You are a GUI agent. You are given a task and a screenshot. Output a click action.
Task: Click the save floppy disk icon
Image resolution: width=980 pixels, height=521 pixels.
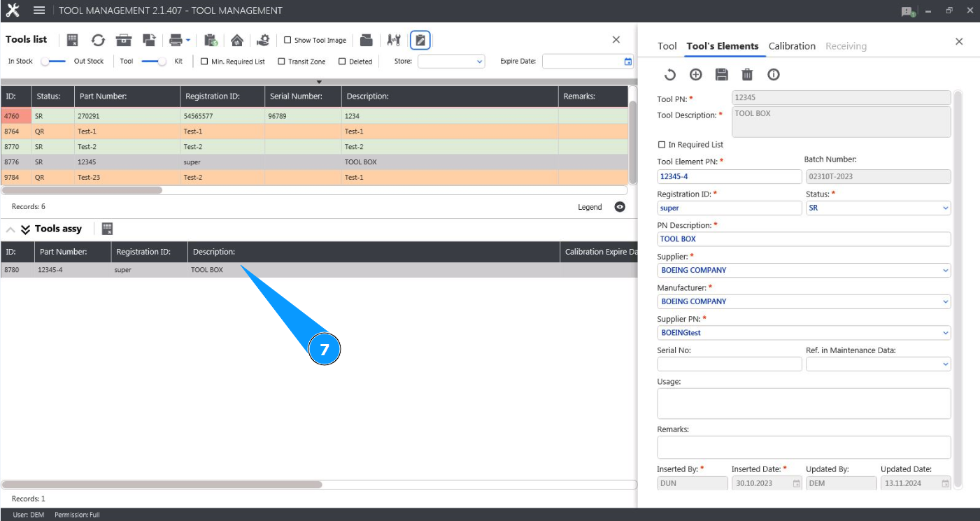pyautogui.click(x=721, y=75)
